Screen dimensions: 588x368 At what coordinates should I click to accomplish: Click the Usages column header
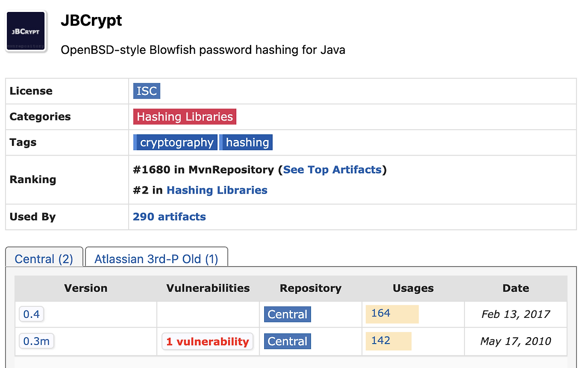(x=413, y=288)
